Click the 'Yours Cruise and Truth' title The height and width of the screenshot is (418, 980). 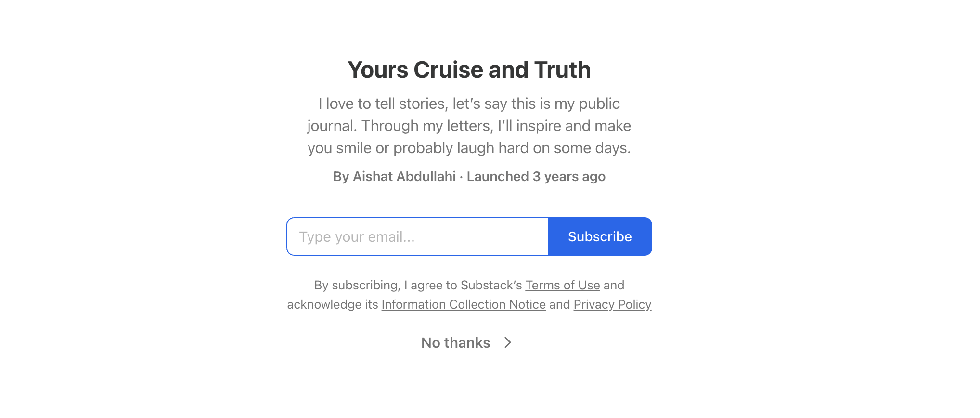469,70
